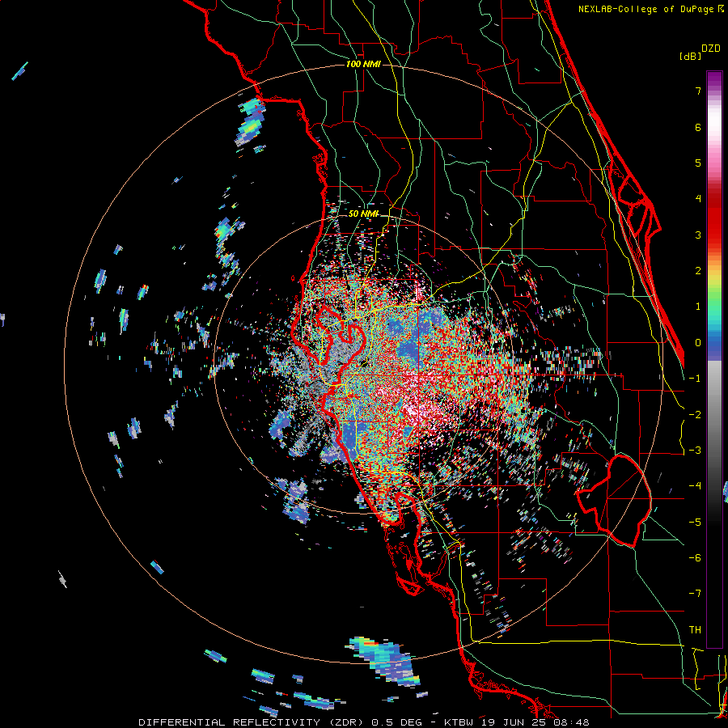Click the DZD product label
Screen dimensions: 728x728
[710, 49]
